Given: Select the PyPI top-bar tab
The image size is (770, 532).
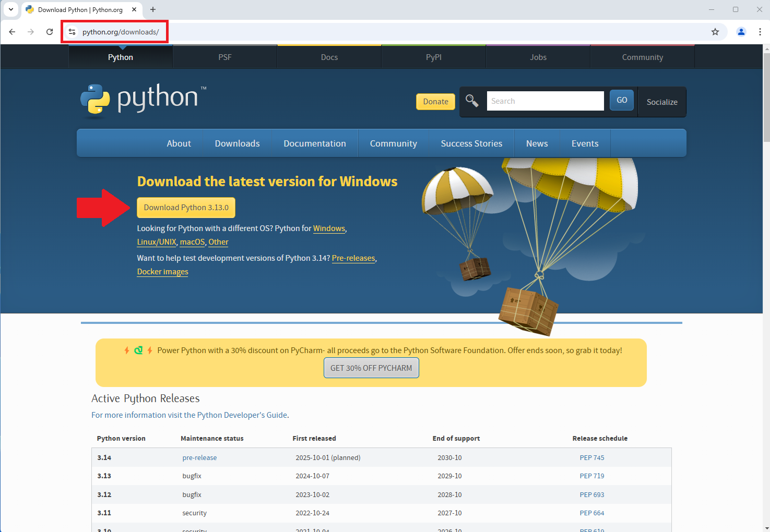Looking at the screenshot, I should tap(434, 57).
